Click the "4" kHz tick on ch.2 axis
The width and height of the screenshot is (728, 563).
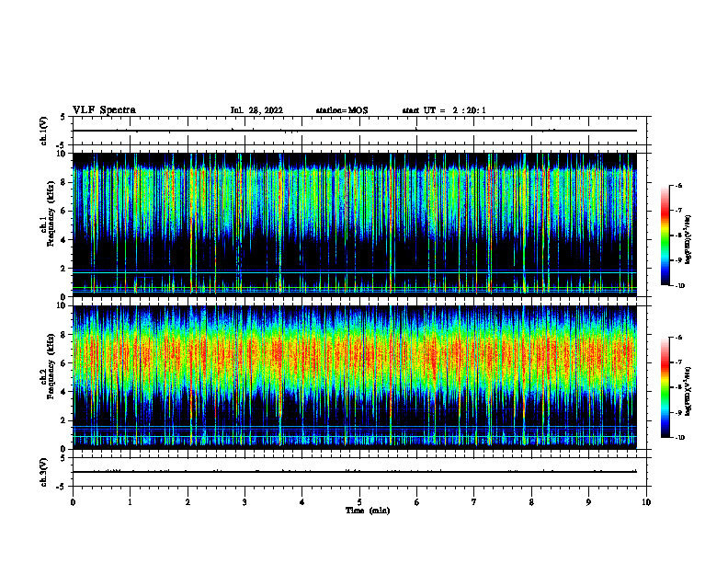(64, 392)
